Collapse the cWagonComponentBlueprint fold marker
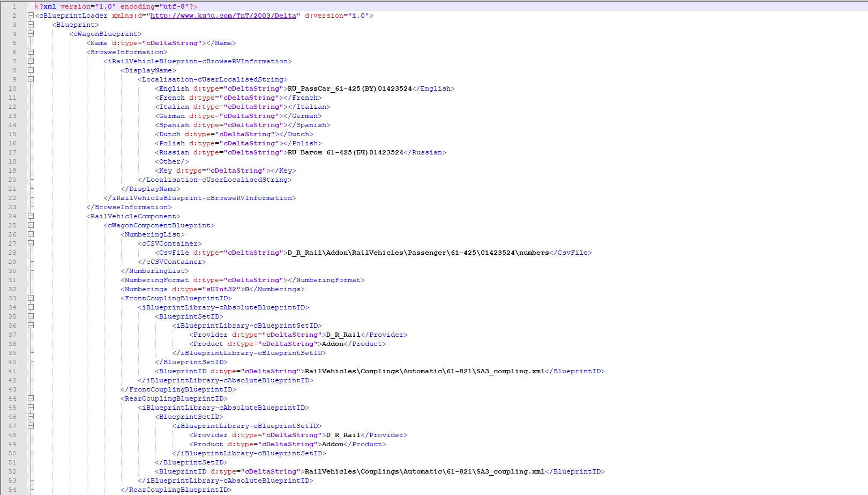This screenshot has width=868, height=495. click(x=31, y=225)
